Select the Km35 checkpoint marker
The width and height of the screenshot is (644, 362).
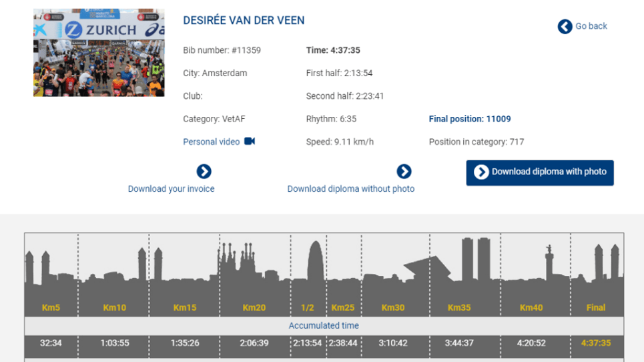click(x=459, y=308)
